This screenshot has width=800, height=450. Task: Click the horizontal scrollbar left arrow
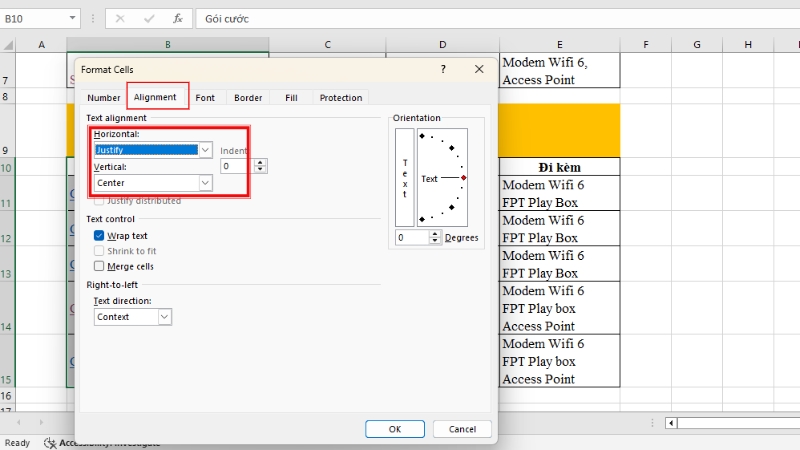pos(671,423)
